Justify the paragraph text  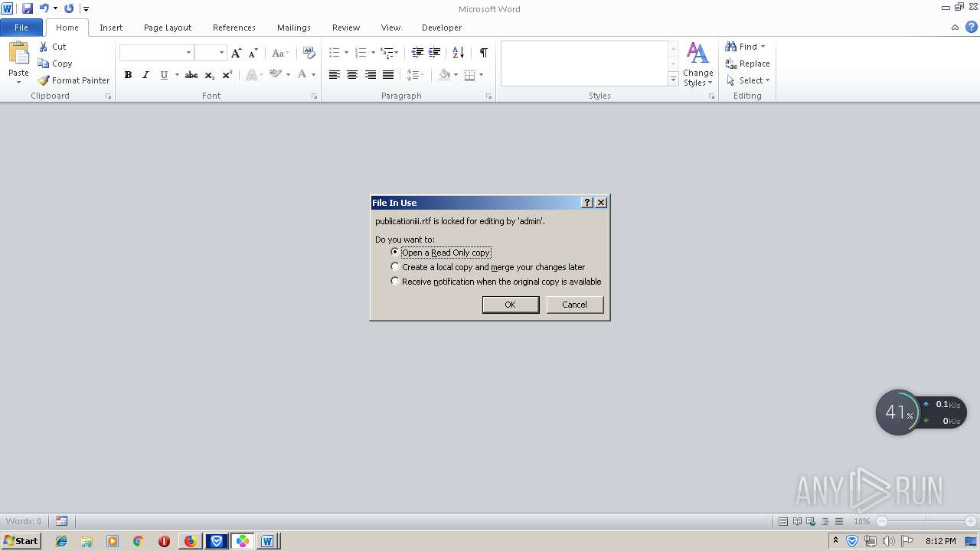[x=388, y=75]
